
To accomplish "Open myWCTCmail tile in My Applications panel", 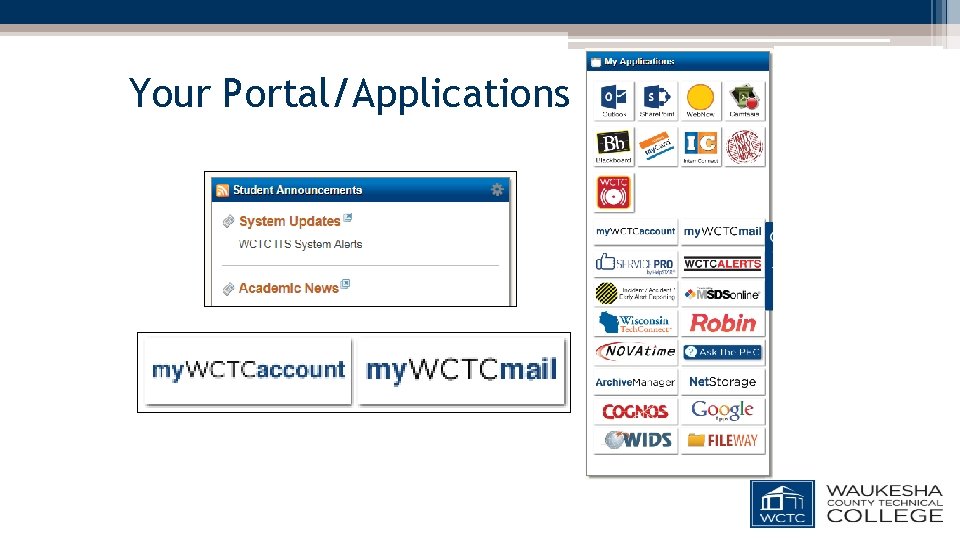I will pos(722,231).
